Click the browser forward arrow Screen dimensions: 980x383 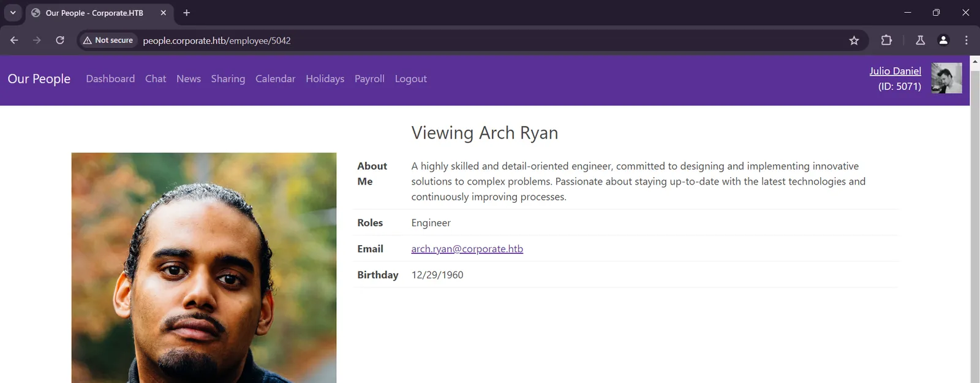point(37,40)
